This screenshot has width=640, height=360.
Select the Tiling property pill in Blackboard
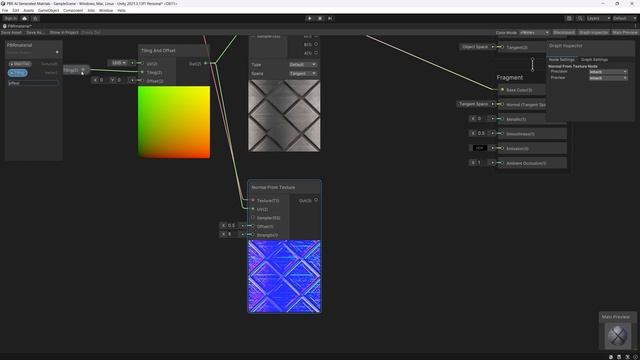18,73
